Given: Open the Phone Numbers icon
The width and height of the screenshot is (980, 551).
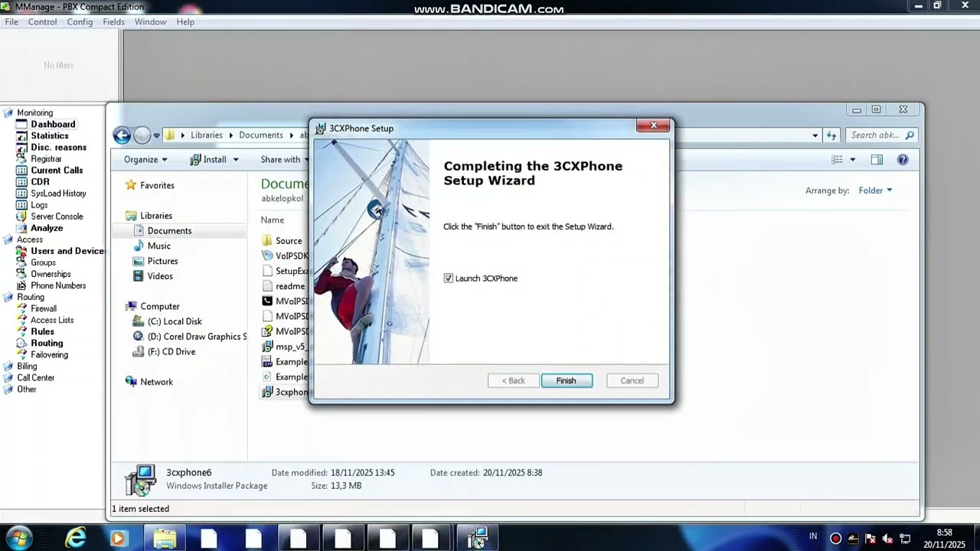Looking at the screenshot, I should pyautogui.click(x=21, y=285).
